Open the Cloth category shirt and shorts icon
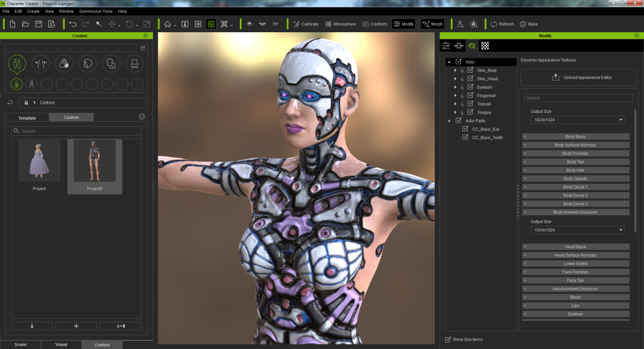644x349 pixels. 111,64
